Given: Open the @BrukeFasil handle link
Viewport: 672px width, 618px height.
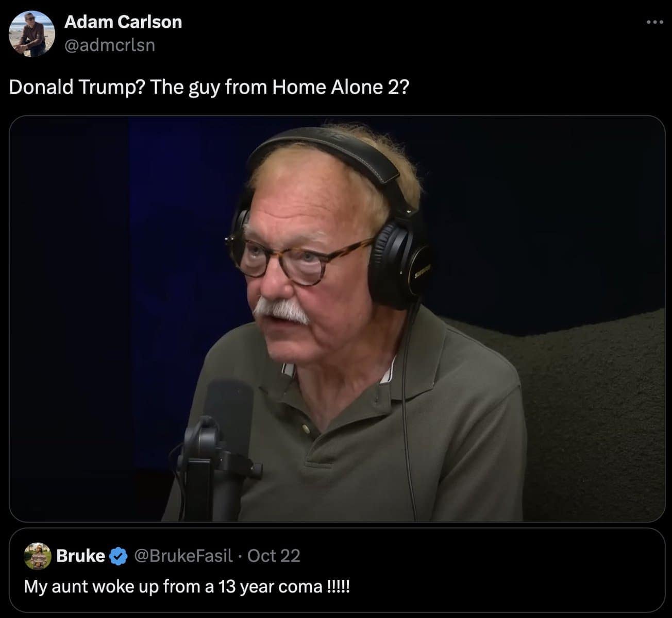Looking at the screenshot, I should point(183,556).
